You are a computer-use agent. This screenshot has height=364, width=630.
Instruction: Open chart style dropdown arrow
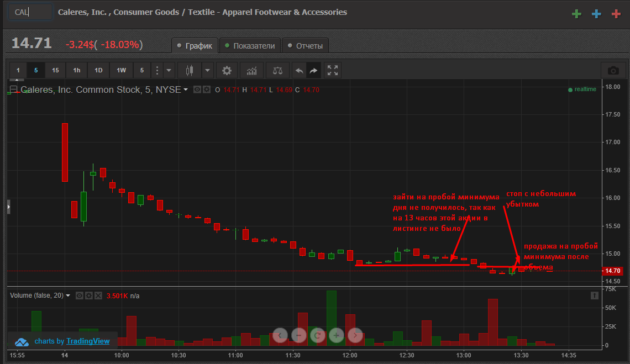click(207, 71)
